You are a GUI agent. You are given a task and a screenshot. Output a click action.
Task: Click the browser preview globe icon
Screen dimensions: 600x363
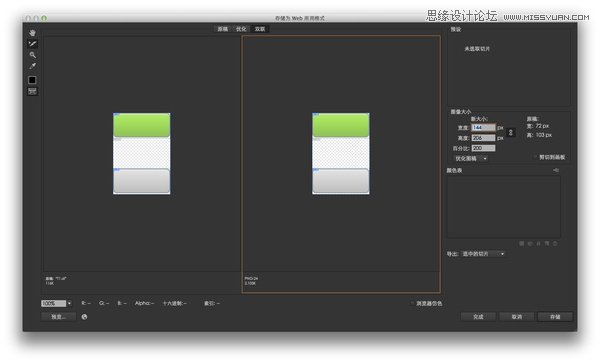pyautogui.click(x=84, y=317)
